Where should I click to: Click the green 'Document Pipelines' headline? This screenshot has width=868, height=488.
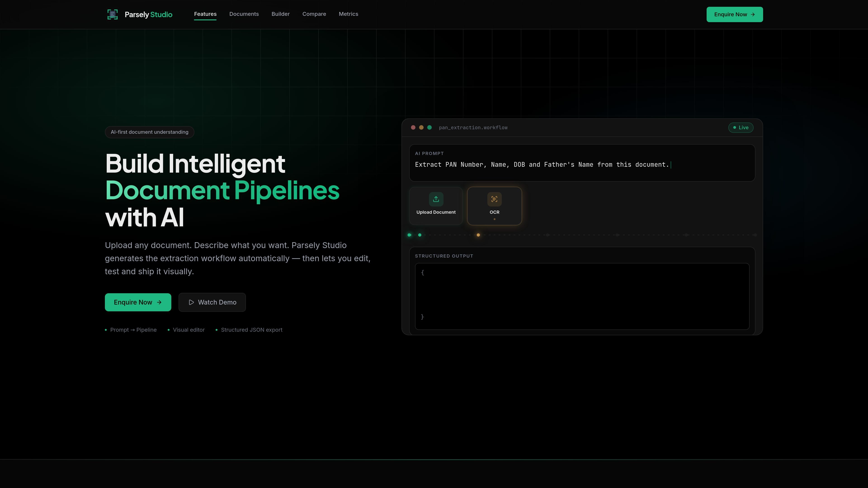222,191
